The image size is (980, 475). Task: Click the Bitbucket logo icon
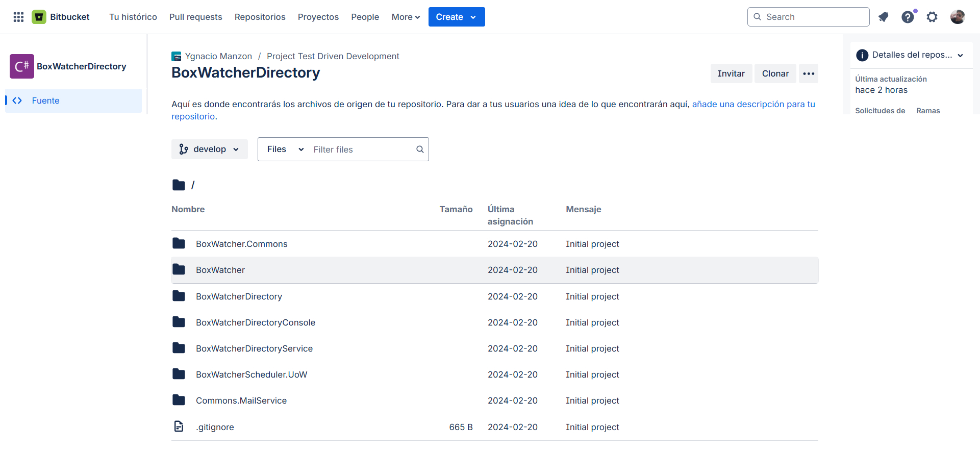(39, 17)
